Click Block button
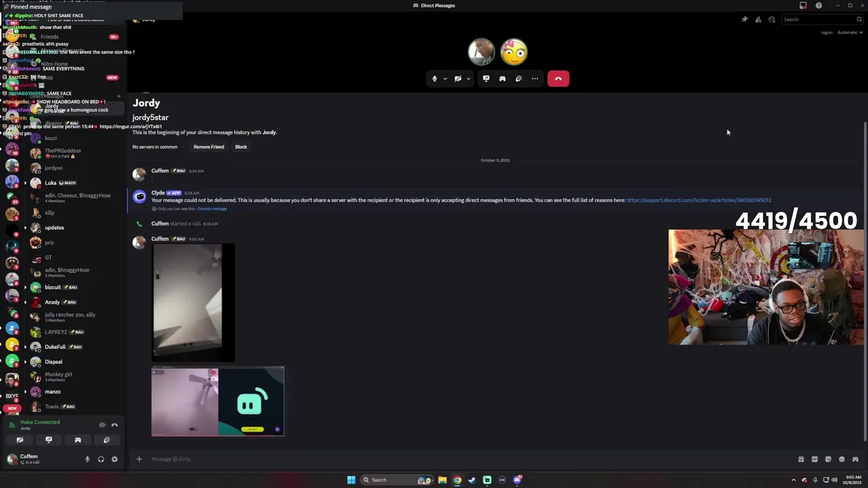Image resolution: width=868 pixels, height=488 pixels. point(241,147)
